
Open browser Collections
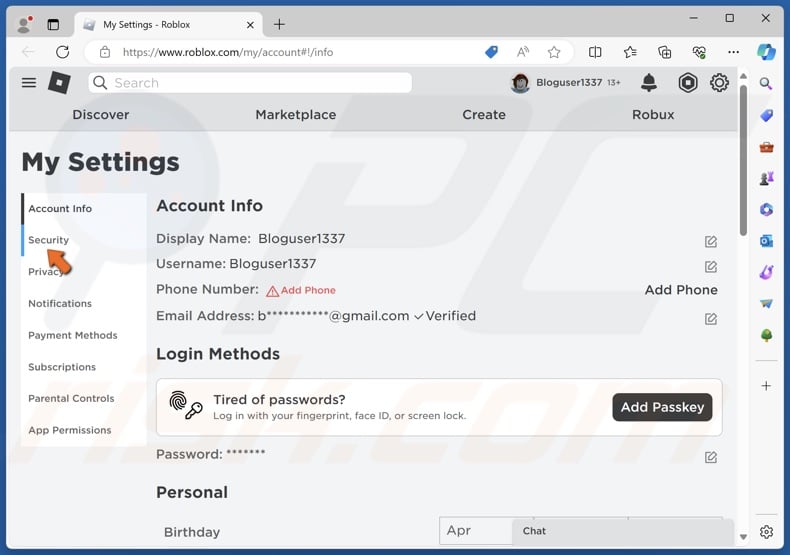coord(665,52)
